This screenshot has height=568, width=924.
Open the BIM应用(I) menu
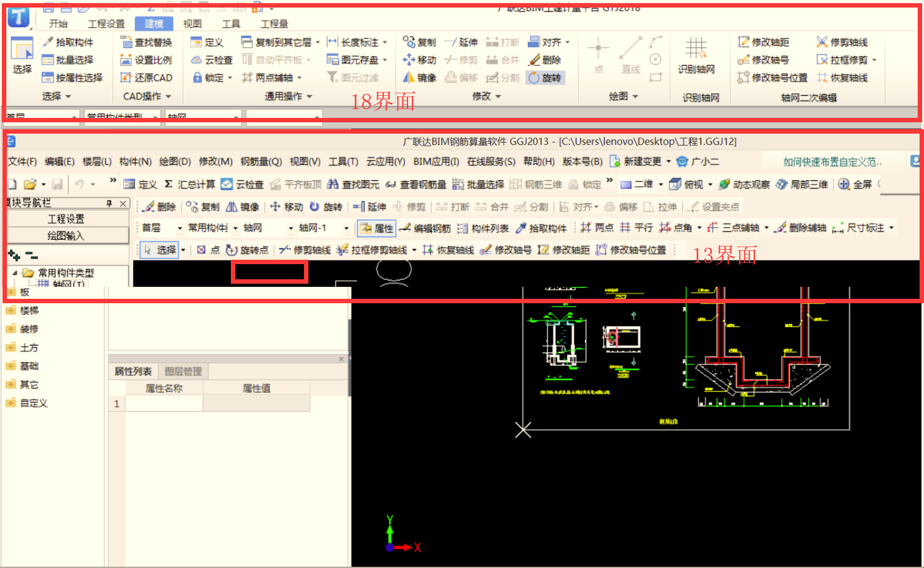pyautogui.click(x=436, y=161)
